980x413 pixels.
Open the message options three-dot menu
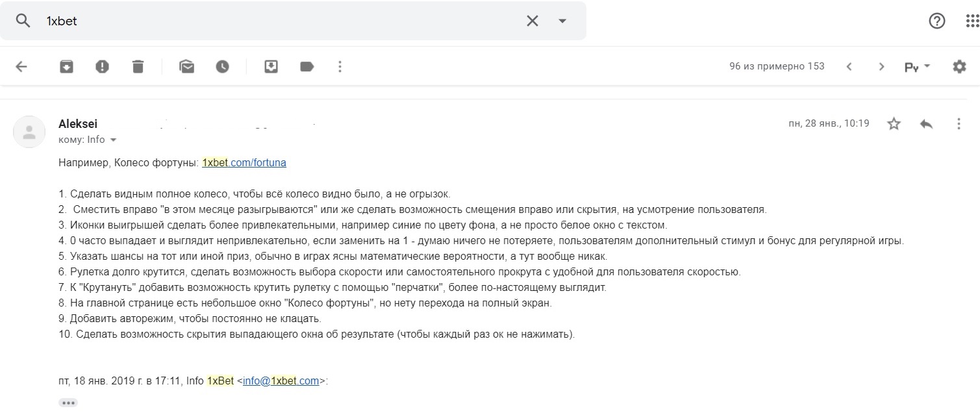(959, 123)
